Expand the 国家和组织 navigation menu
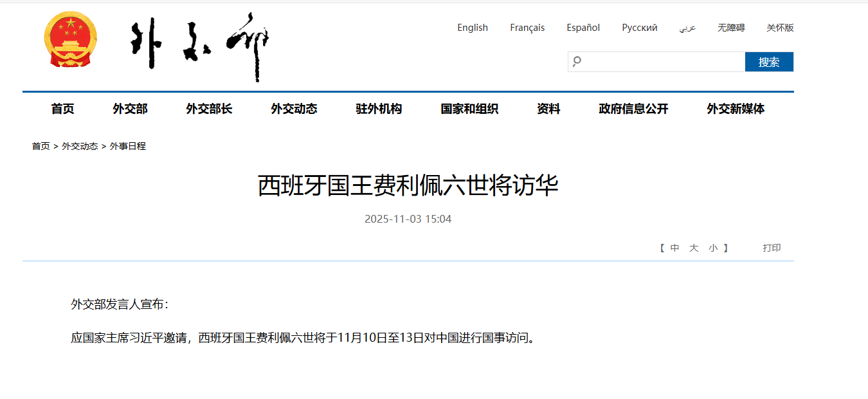The width and height of the screenshot is (868, 399). [469, 109]
